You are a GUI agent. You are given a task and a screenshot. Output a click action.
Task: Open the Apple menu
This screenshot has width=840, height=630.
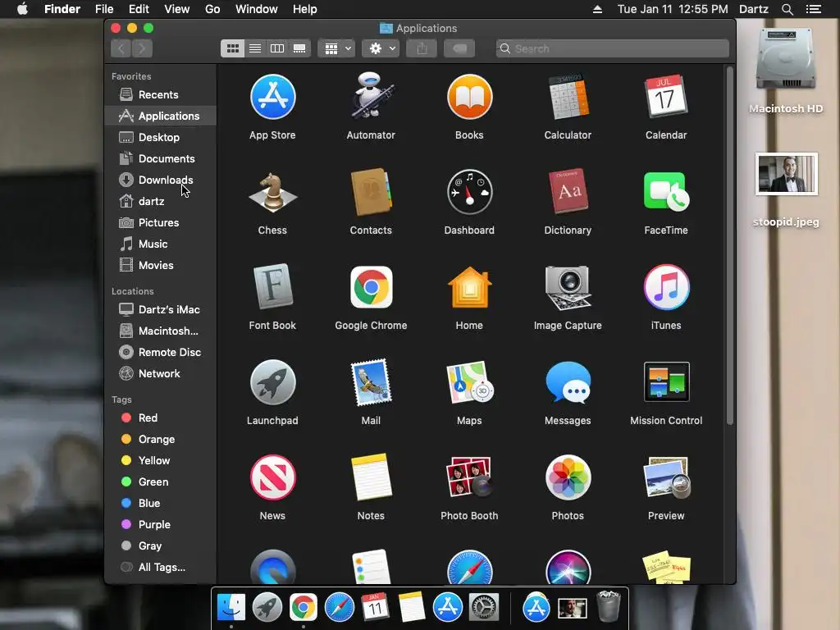[22, 9]
